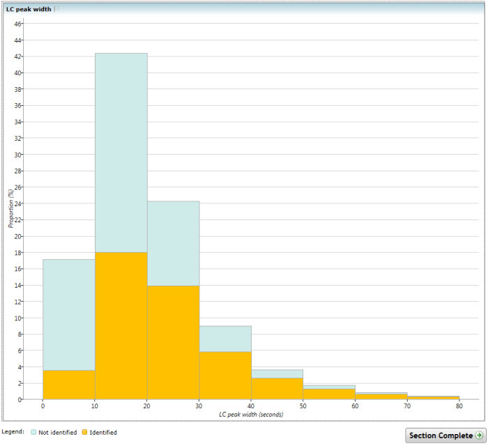Viewport: 488px width, 448px height.
Task: Click the green arrow icon in Section Complete
Action: tap(480, 435)
